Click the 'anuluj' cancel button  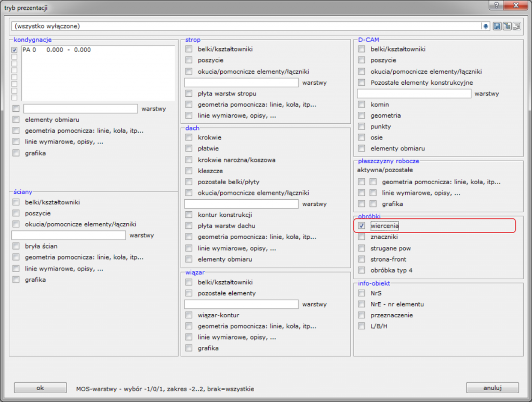coord(492,388)
